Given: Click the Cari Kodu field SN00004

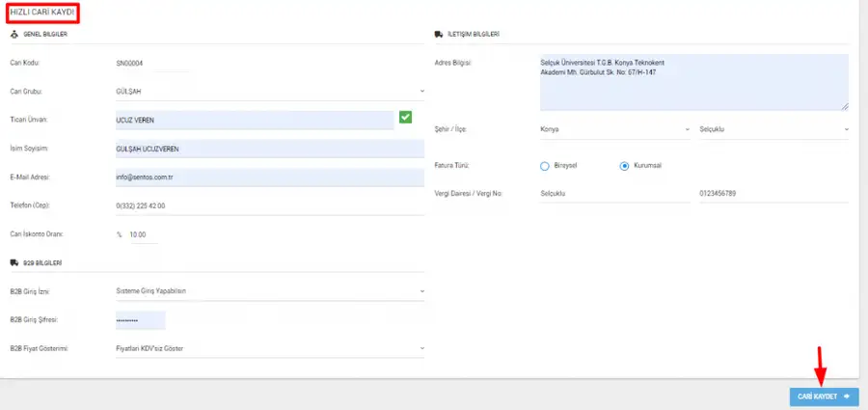Looking at the screenshot, I should 152,63.
